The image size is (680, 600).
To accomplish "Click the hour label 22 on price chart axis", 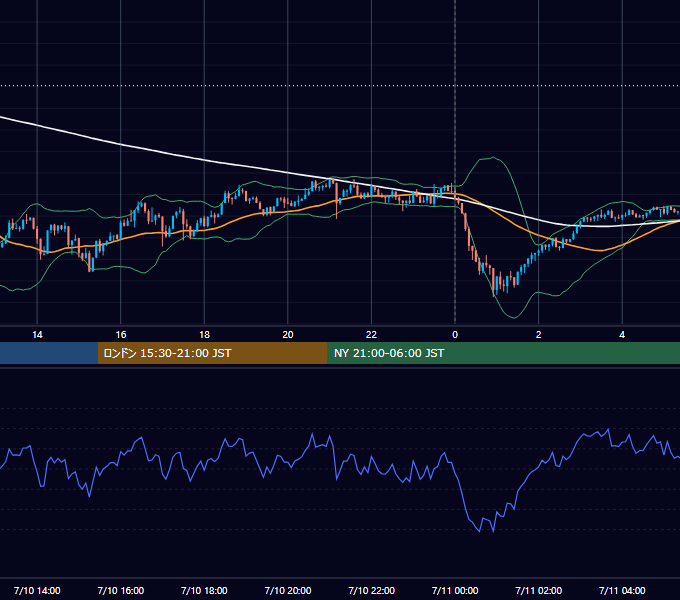I will (372, 335).
